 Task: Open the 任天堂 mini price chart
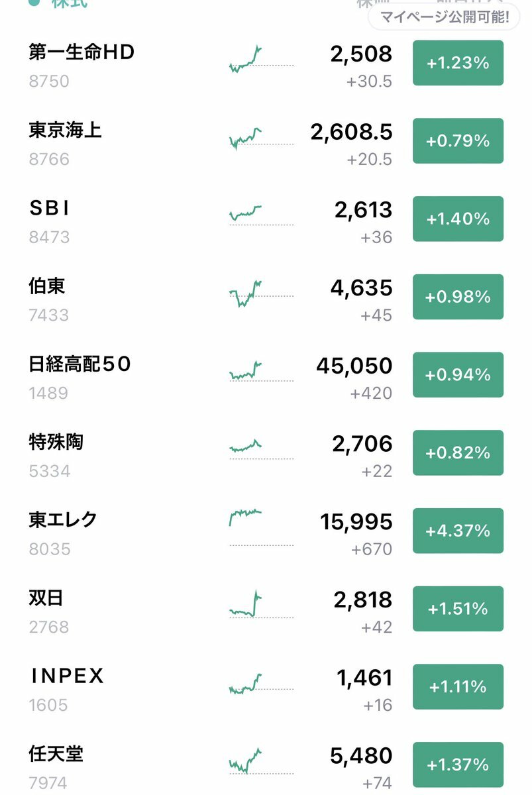tap(261, 761)
